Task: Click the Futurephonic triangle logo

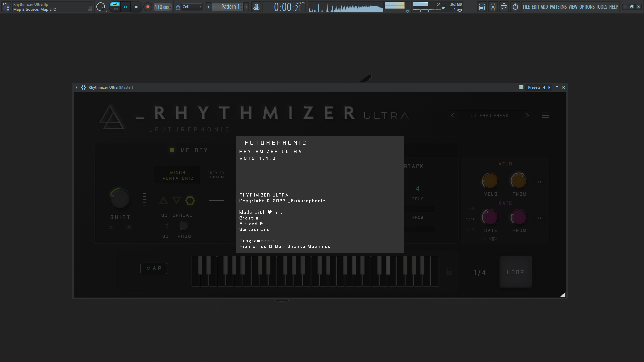Action: [x=112, y=117]
